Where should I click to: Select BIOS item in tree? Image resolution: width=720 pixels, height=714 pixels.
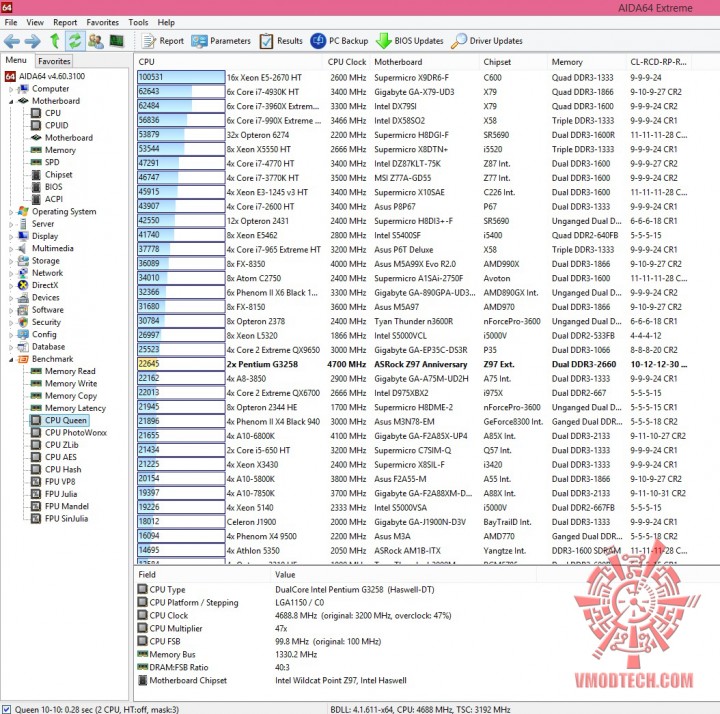coord(53,187)
